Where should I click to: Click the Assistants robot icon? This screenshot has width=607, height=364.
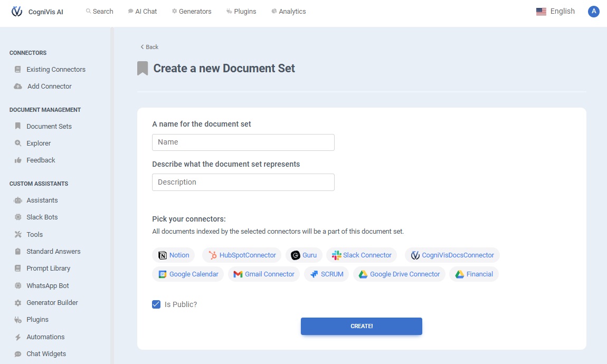18,200
